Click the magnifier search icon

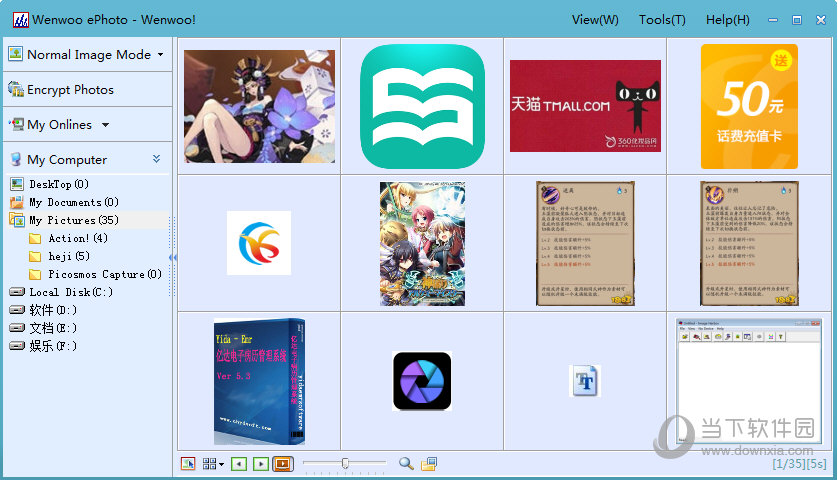[406, 463]
